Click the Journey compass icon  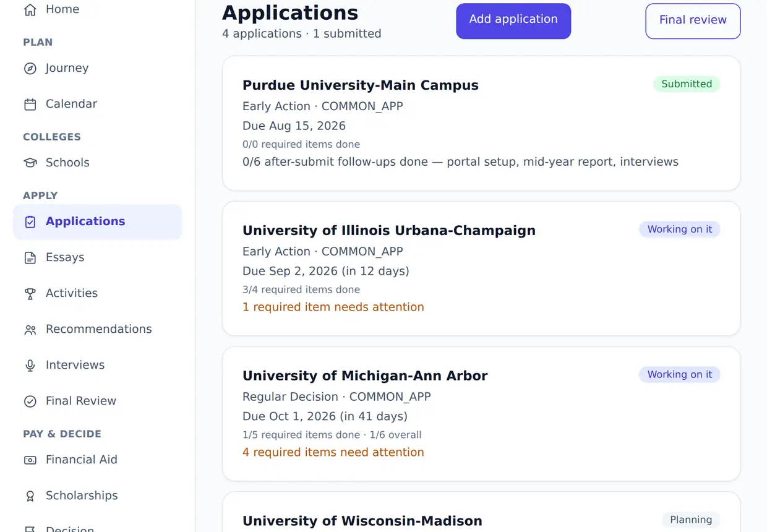30,68
